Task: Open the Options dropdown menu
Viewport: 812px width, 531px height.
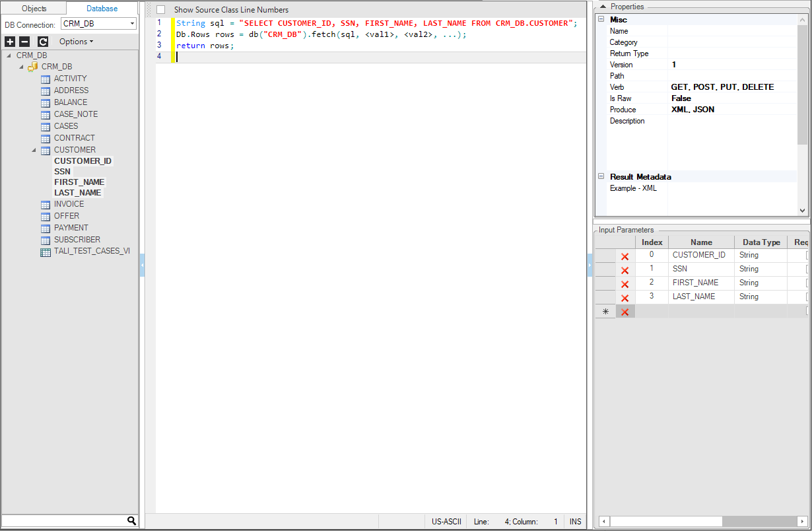Action: click(x=76, y=42)
